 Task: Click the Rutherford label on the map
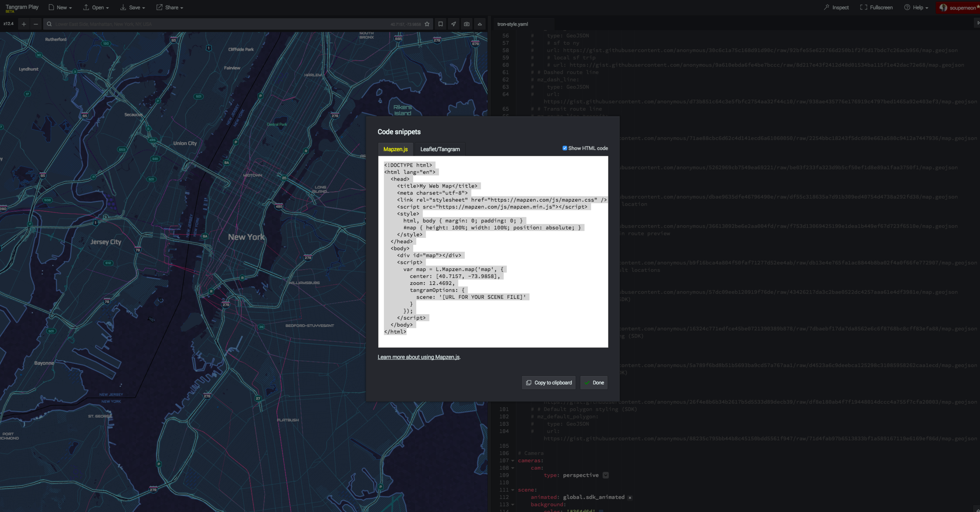tap(56, 39)
